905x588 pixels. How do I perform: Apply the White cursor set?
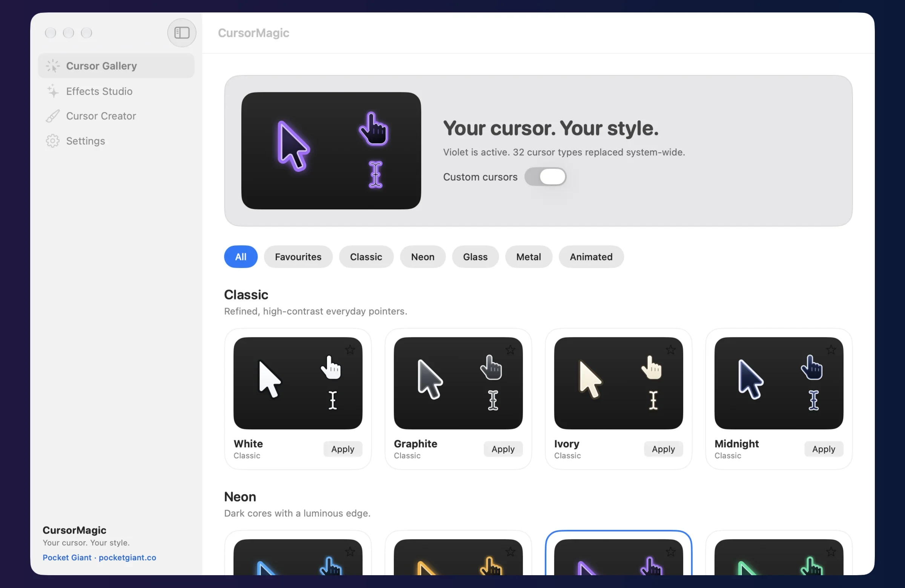point(343,449)
